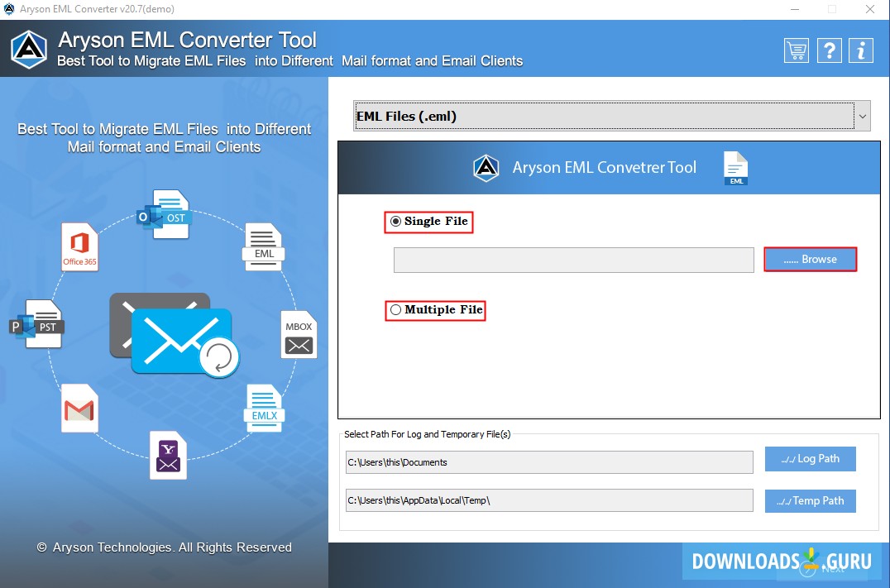890x588 pixels.
Task: Click the help question mark icon
Action: (829, 50)
